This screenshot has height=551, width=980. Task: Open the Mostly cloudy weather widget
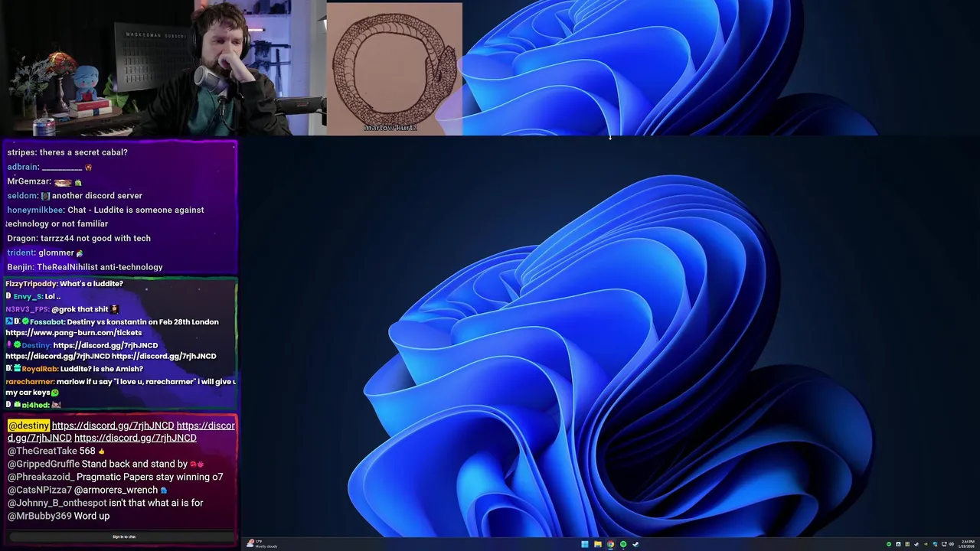coord(262,544)
